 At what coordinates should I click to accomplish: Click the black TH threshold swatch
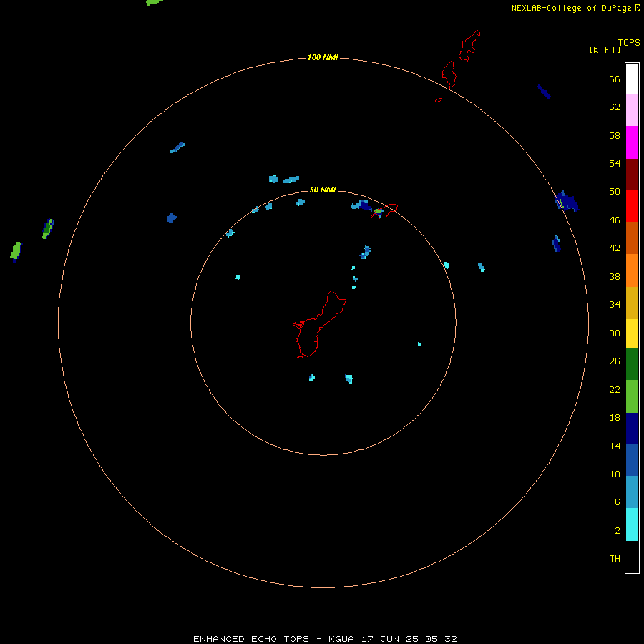click(632, 557)
